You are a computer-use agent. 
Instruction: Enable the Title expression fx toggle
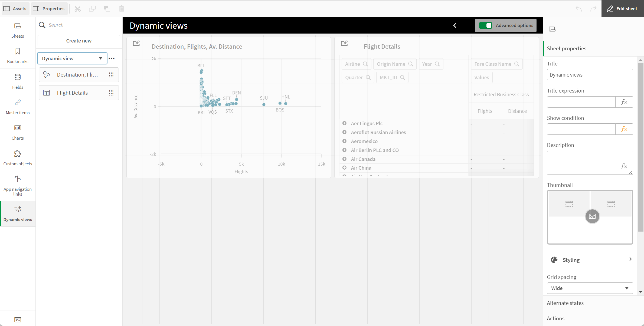click(625, 101)
